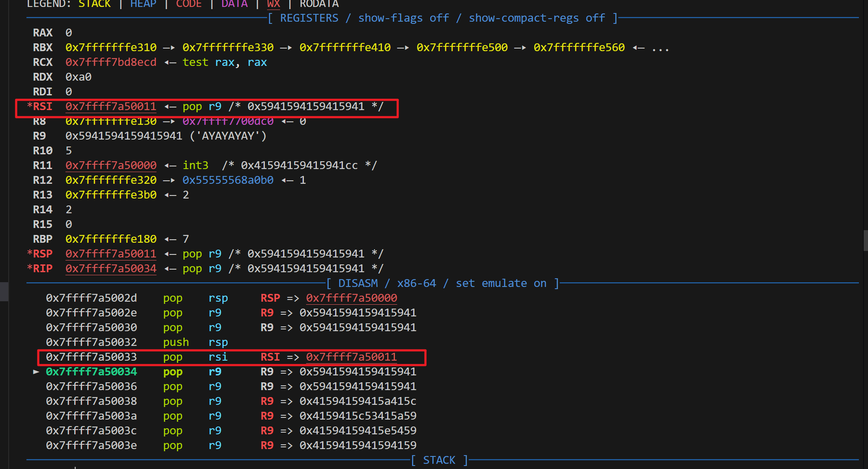This screenshot has height=469, width=868.
Task: Click the RSI result address in pop rsi line
Action: [x=351, y=357]
